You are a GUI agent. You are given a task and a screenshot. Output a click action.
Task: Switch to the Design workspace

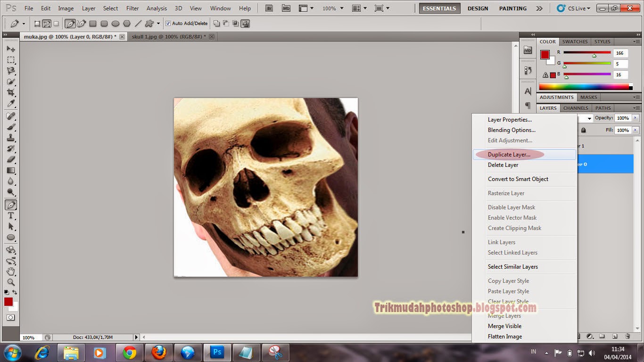(x=478, y=8)
